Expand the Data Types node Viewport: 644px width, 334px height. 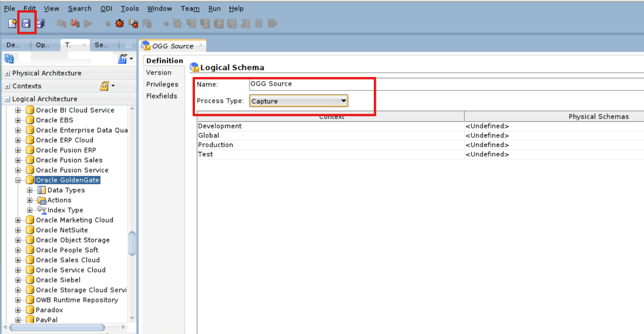coord(30,190)
